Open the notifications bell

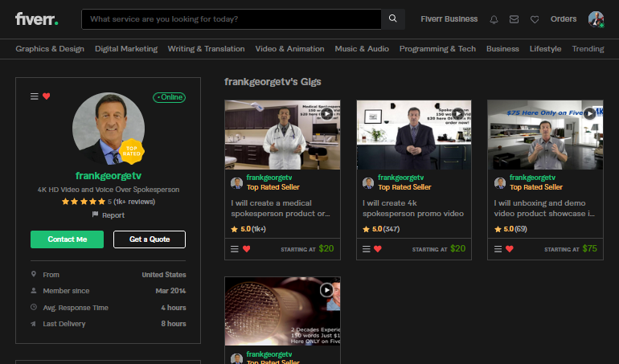point(494,19)
